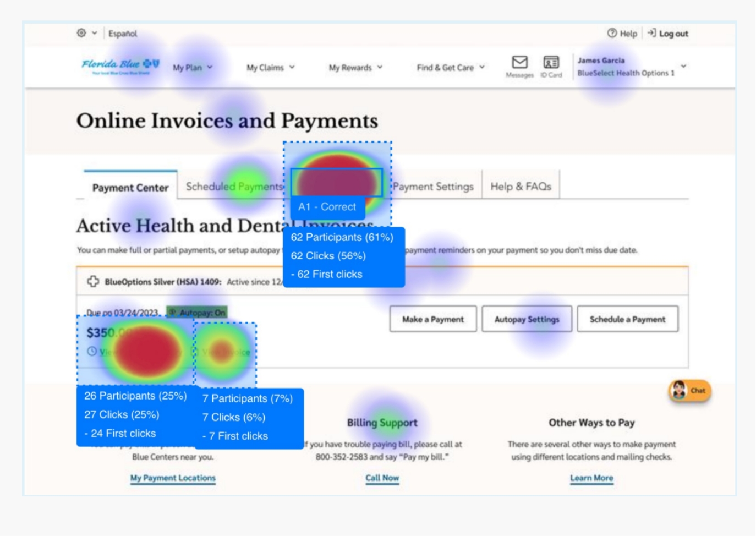Click the Log out arrow icon
Screen dimensions: 756x536
651,33
